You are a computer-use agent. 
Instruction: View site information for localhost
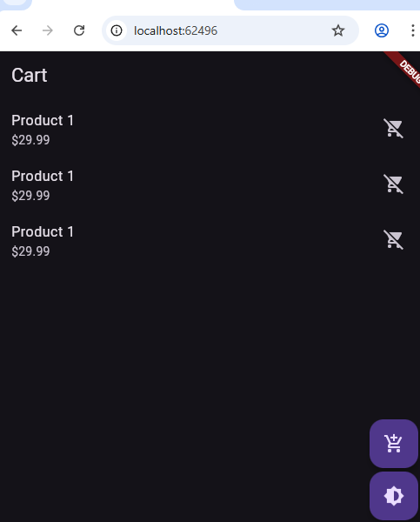click(117, 30)
